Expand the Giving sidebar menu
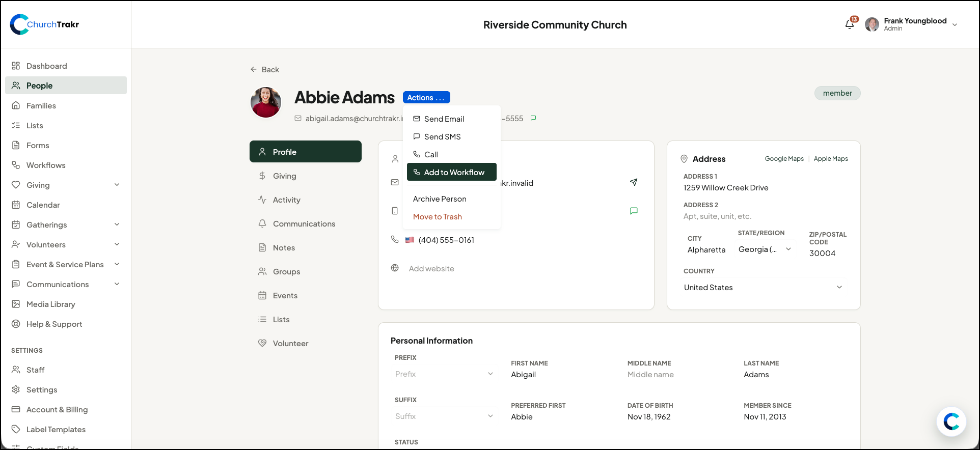This screenshot has height=450, width=980. 117,185
